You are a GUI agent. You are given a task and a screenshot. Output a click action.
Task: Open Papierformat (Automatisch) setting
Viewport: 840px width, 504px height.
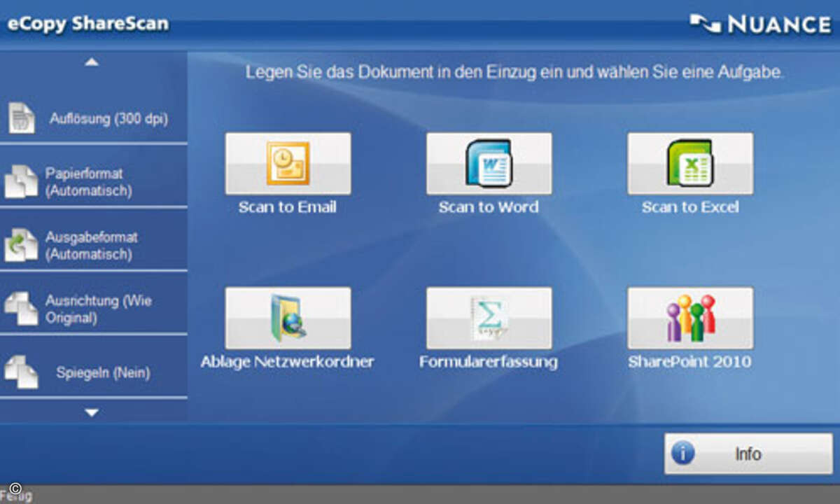point(93,182)
